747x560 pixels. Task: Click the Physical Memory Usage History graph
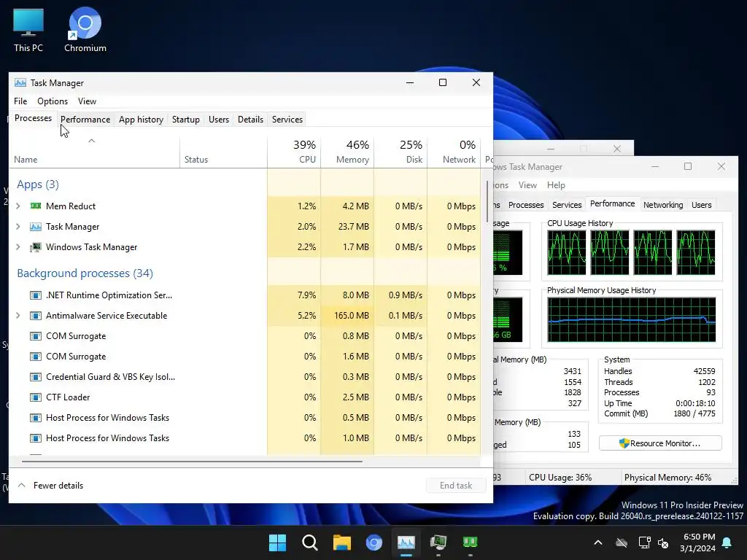(x=631, y=319)
